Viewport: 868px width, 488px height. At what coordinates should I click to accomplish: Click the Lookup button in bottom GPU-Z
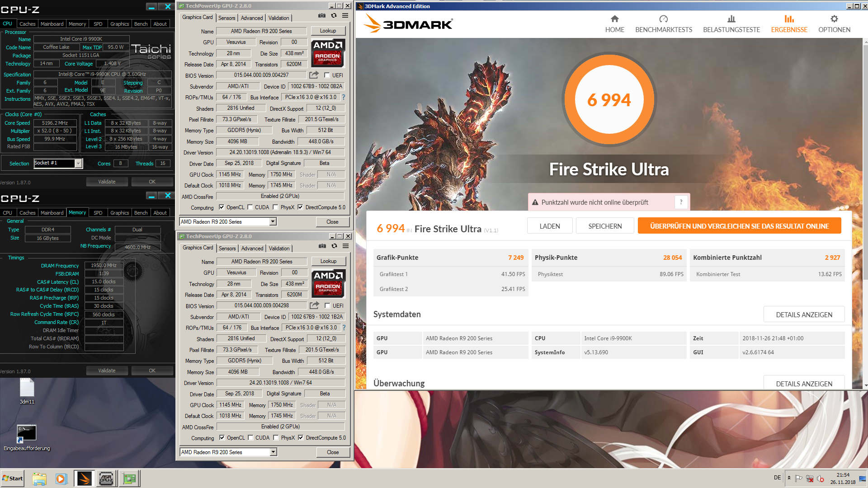328,262
